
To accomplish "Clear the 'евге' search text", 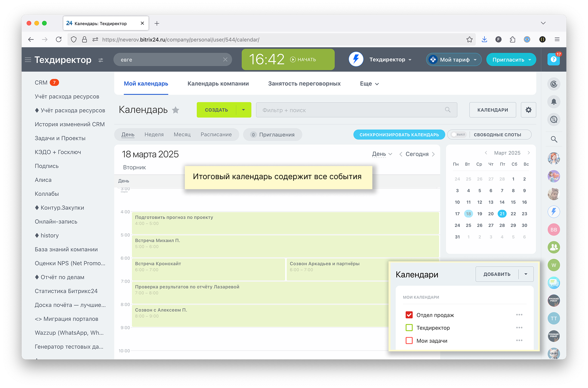I will 225,59.
